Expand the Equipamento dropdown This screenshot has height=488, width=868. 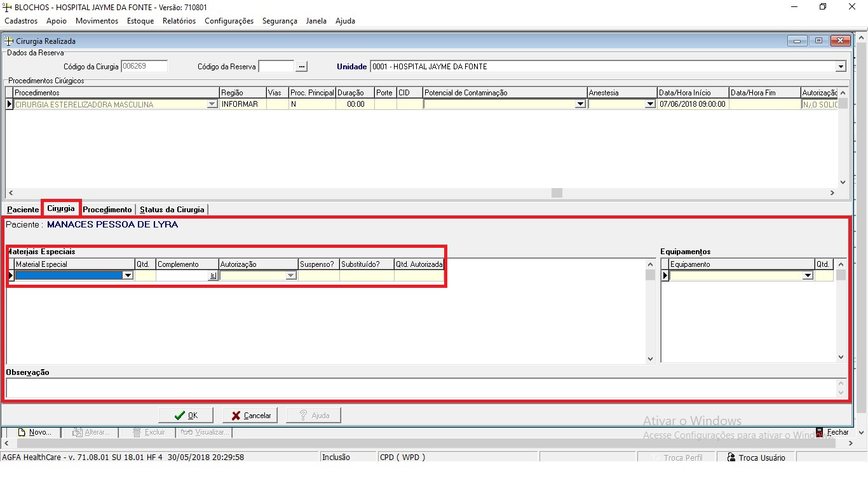coord(808,276)
